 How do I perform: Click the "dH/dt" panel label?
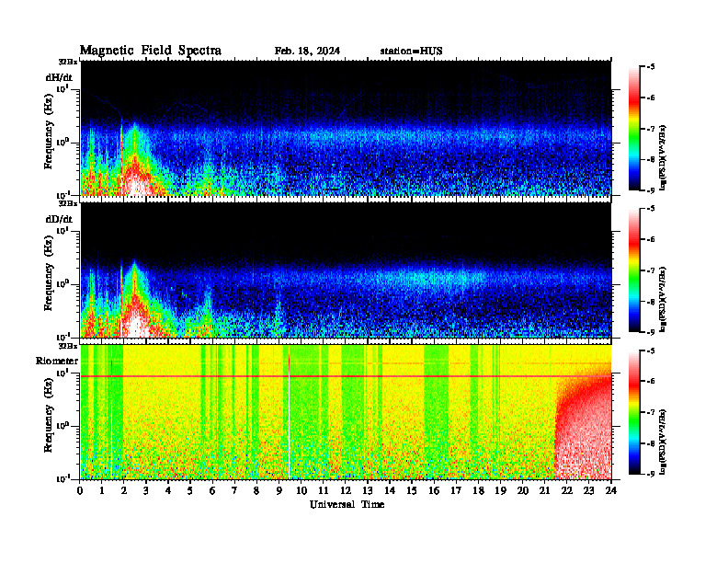(x=59, y=77)
